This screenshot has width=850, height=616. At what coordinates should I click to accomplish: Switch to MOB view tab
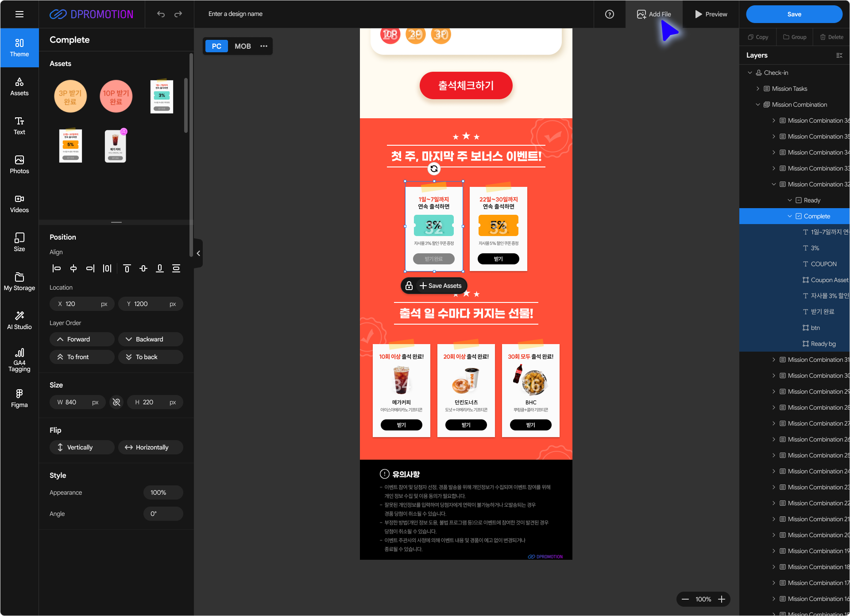point(243,46)
